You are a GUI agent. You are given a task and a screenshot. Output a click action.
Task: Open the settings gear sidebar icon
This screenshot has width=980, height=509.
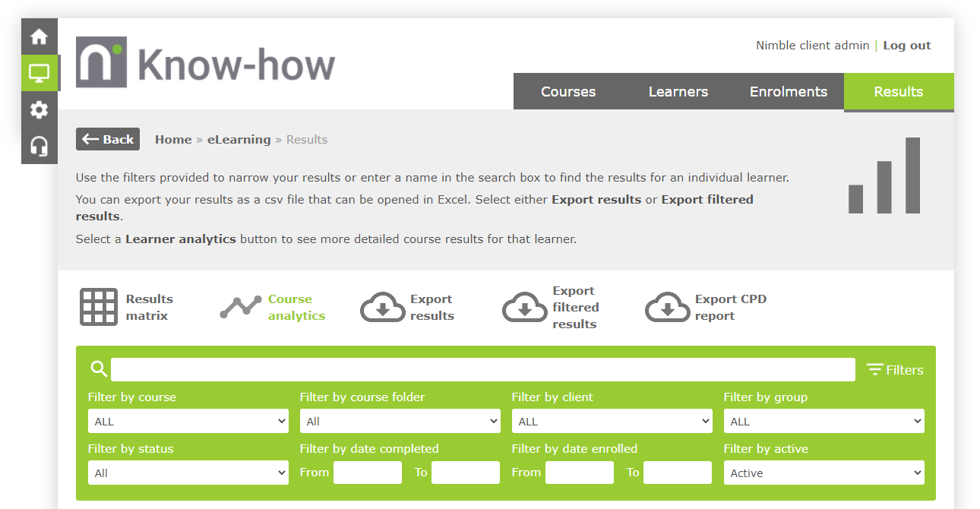click(x=39, y=109)
